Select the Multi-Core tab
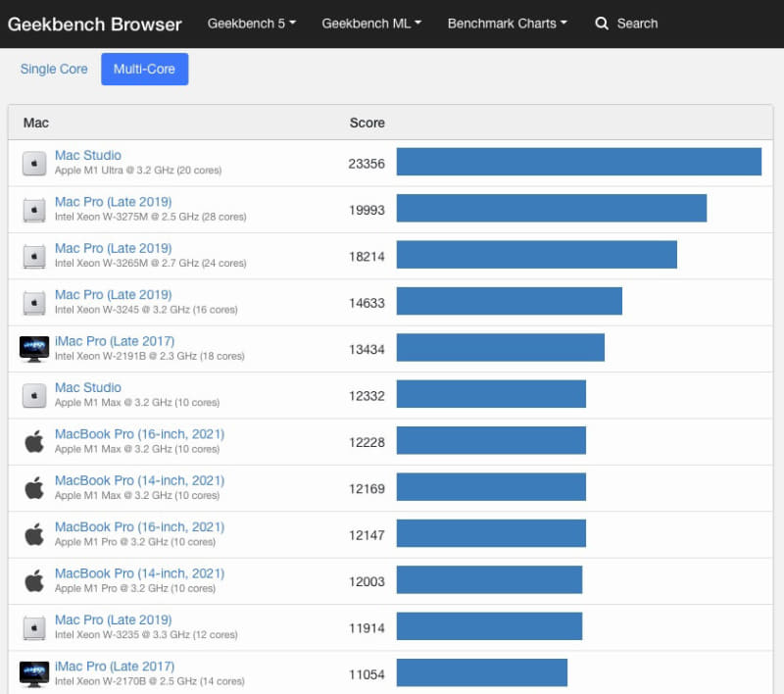 (x=144, y=69)
